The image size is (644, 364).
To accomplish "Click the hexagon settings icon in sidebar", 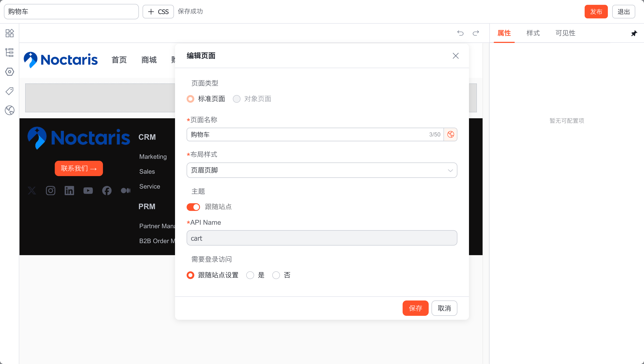I will click(9, 72).
